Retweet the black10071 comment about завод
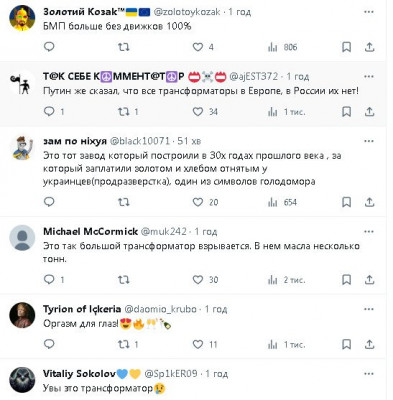Image resolution: width=393 pixels, height=400 pixels. (124, 202)
